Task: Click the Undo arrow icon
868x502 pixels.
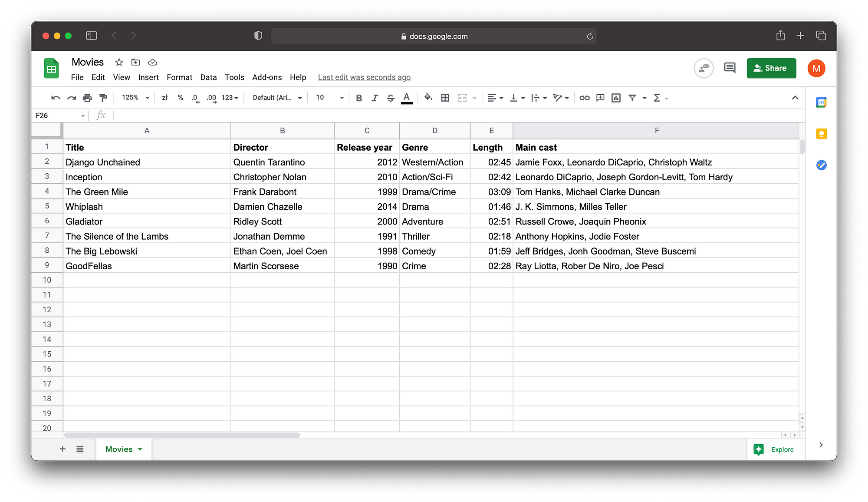Action: [56, 98]
